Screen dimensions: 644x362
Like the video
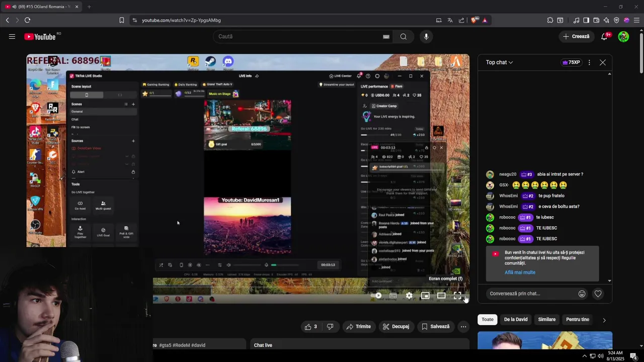(311, 327)
